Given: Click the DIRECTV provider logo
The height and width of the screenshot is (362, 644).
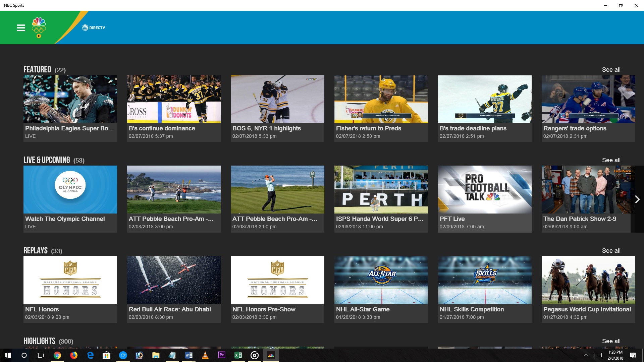Looking at the screenshot, I should click(94, 28).
